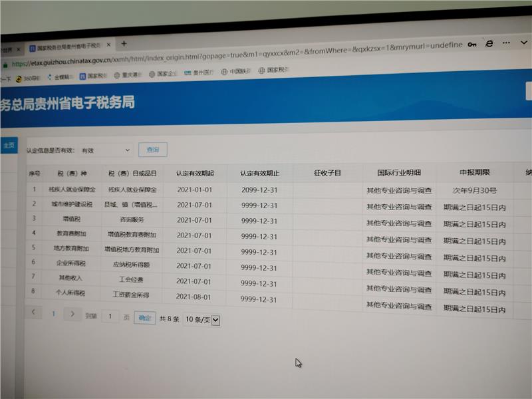Click page number 1 link
The image size is (532, 399).
[x=53, y=313]
